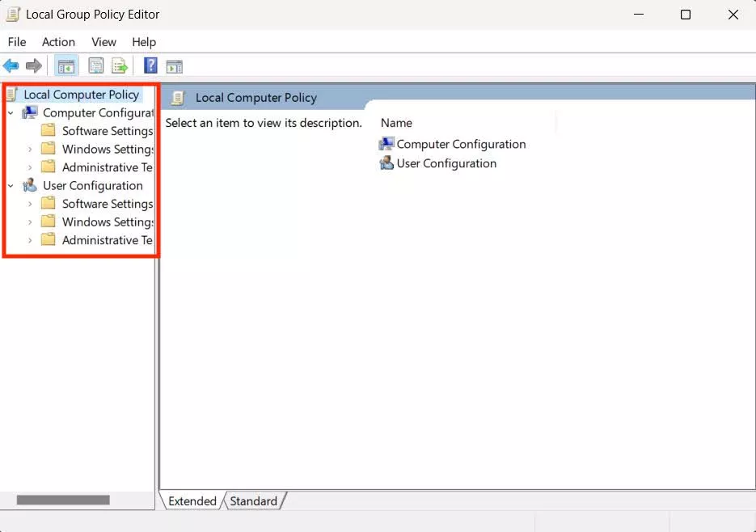
Task: Expand Software Settings under User Configuration
Action: pos(30,204)
